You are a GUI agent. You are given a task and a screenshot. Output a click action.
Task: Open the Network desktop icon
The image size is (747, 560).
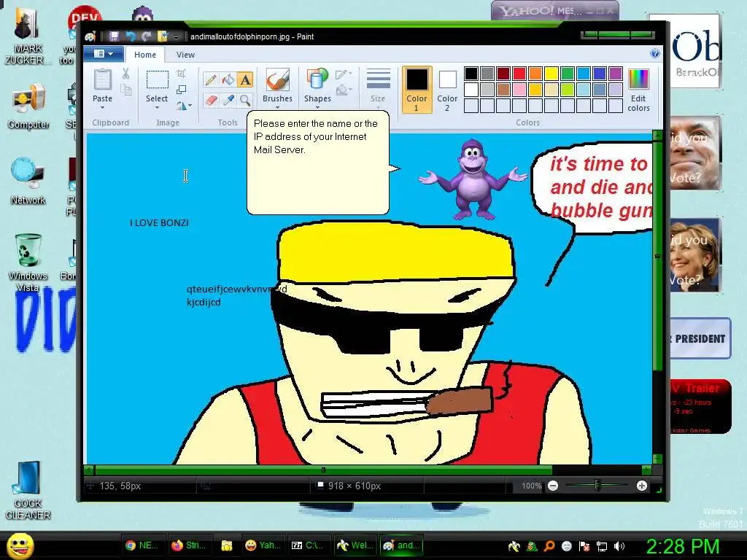[x=28, y=174]
